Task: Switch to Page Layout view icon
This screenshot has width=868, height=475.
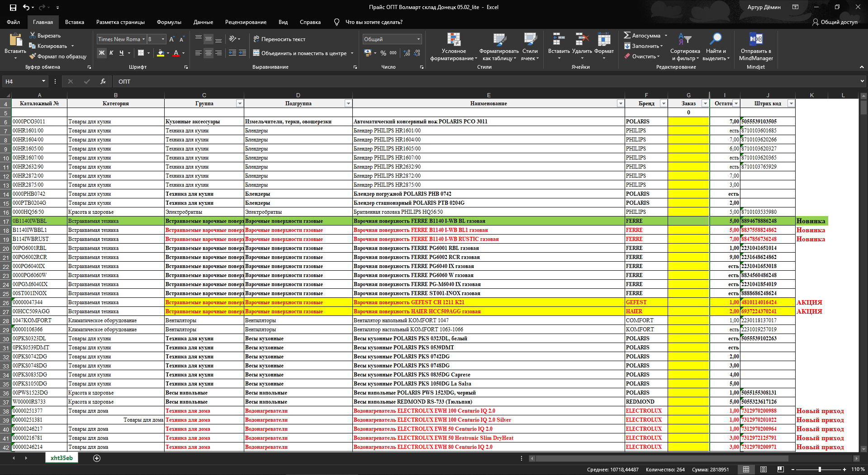Action: tap(763, 470)
